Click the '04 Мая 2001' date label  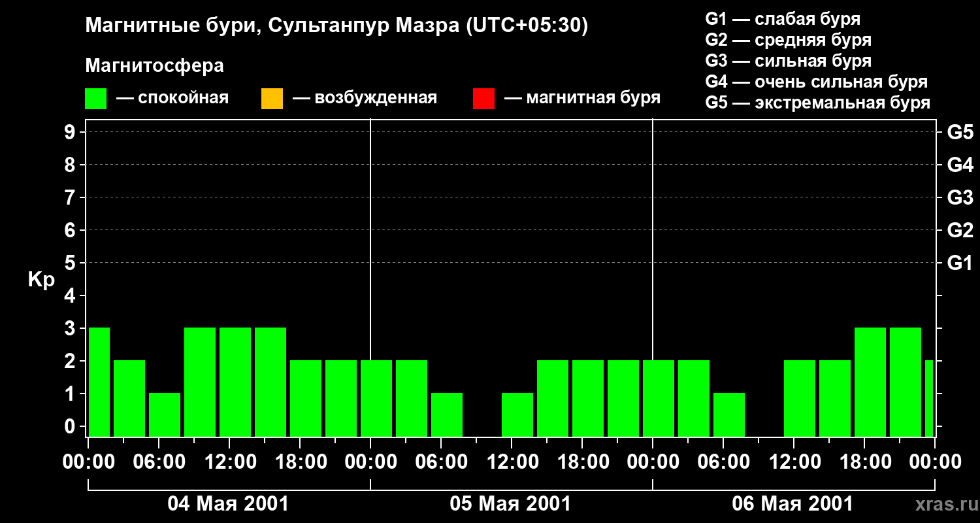pos(228,504)
